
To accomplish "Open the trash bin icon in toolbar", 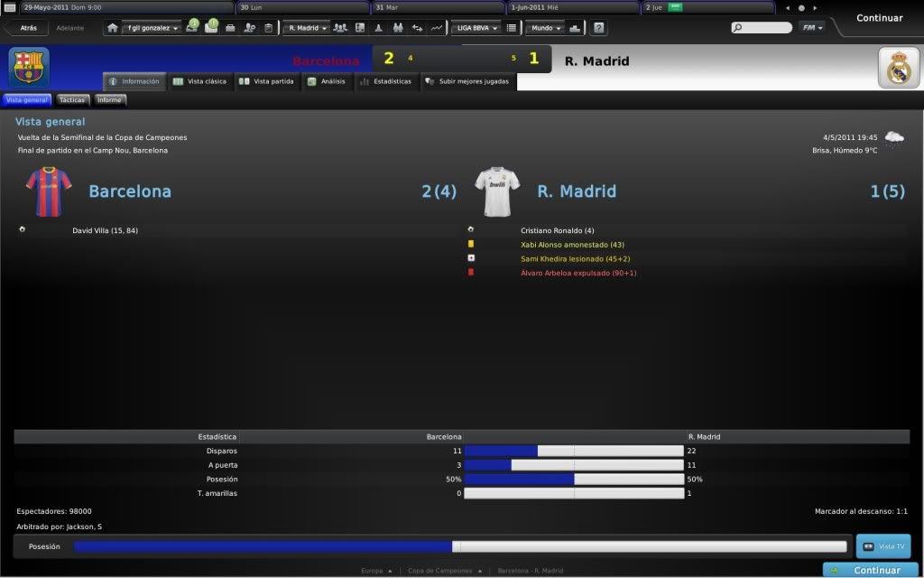I will pyautogui.click(x=268, y=28).
